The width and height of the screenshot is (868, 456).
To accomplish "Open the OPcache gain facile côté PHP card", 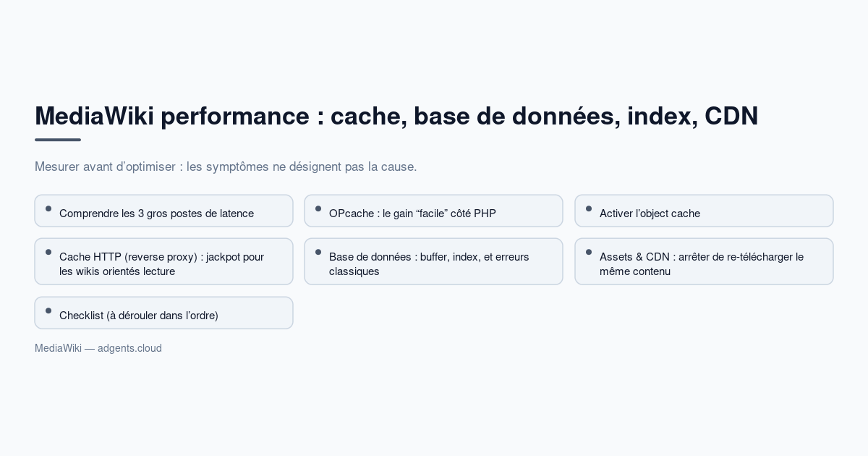I will coord(433,211).
